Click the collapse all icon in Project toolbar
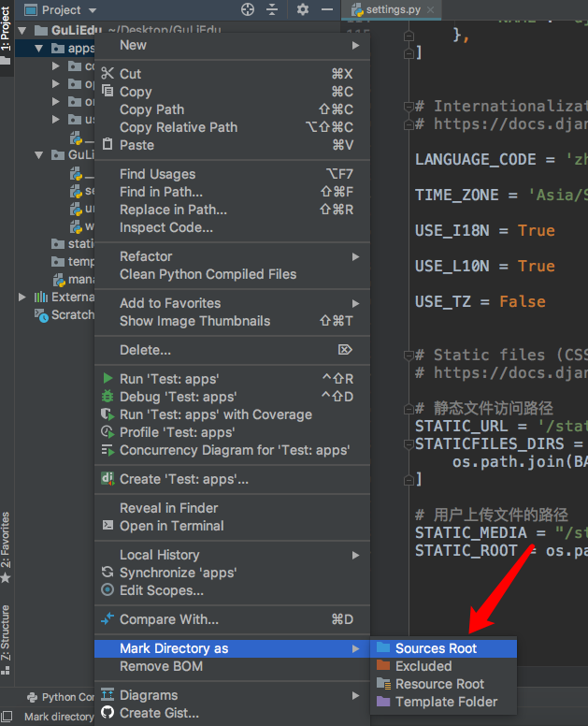 pyautogui.click(x=272, y=9)
